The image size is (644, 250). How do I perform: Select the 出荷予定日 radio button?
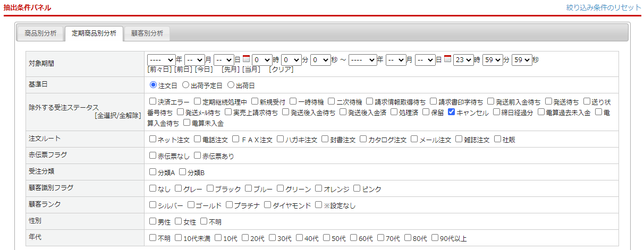185,84
